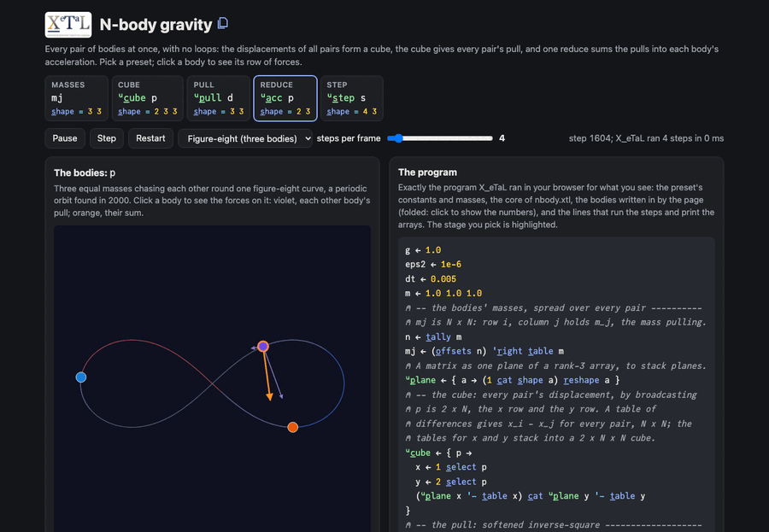
Task: Click the copy icon beside N-body gravity
Action: 223,23
